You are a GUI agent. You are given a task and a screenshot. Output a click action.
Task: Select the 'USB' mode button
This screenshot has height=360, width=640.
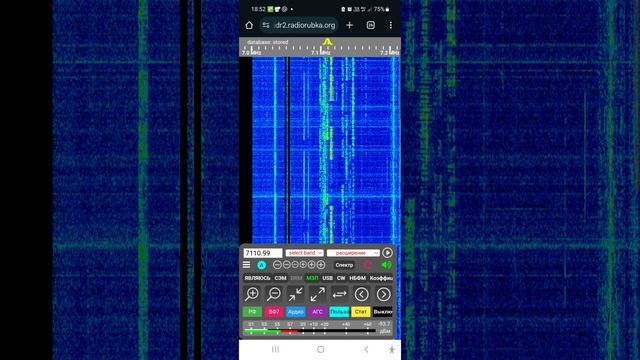[x=328, y=278]
